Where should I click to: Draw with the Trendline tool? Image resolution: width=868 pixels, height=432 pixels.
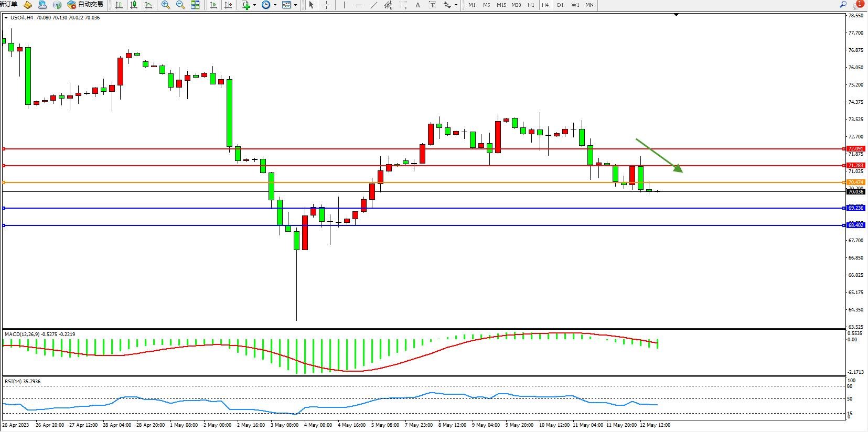click(373, 5)
